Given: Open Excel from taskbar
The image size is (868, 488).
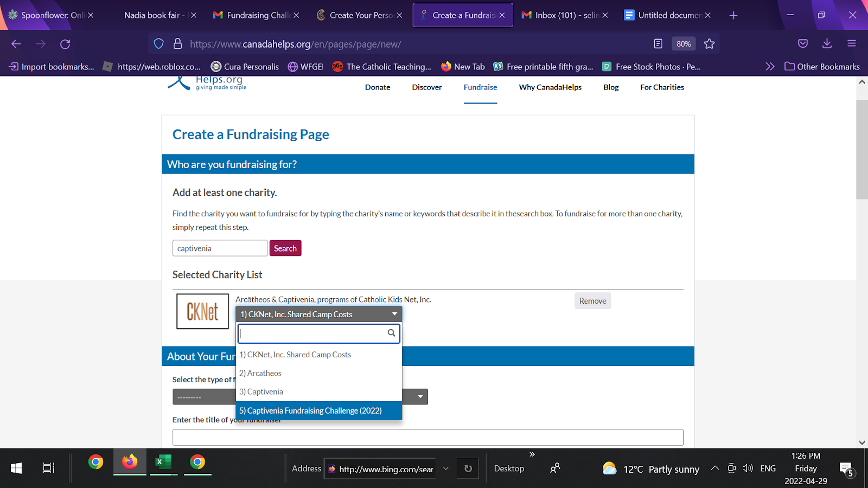Looking at the screenshot, I should tap(163, 463).
